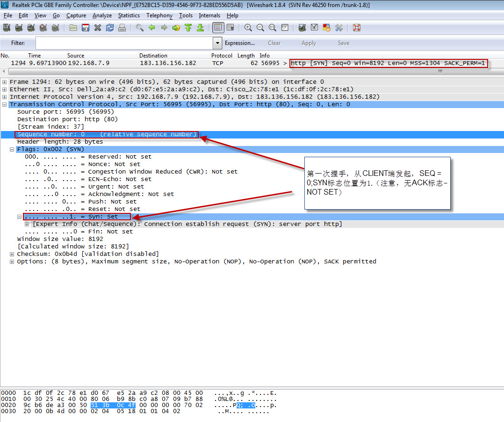504x422 pixels.
Task: Open the File menu
Action: pos(7,15)
